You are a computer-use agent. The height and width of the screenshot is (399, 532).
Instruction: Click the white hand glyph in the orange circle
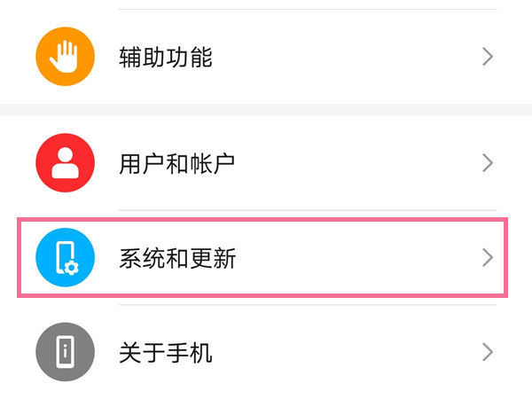click(x=65, y=57)
